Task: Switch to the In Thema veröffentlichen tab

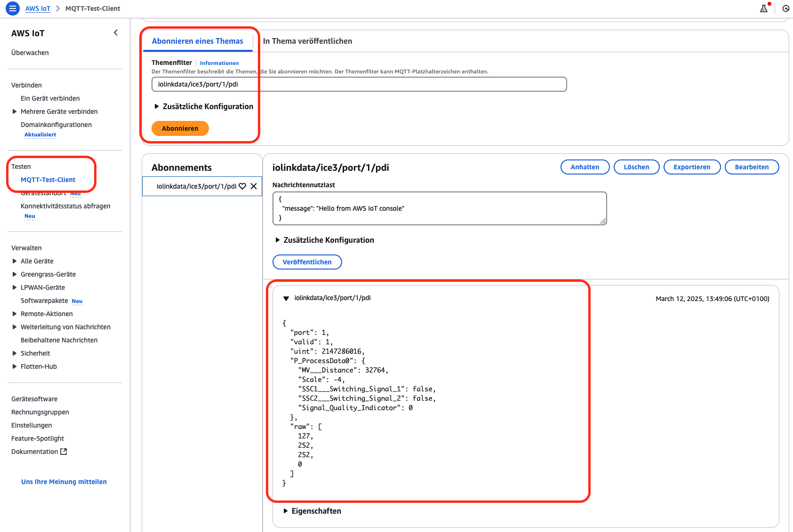Action: [307, 41]
